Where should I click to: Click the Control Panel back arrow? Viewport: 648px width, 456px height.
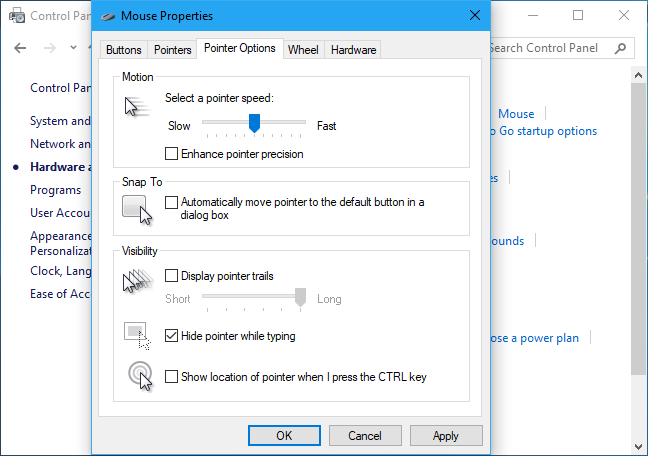tap(22, 48)
